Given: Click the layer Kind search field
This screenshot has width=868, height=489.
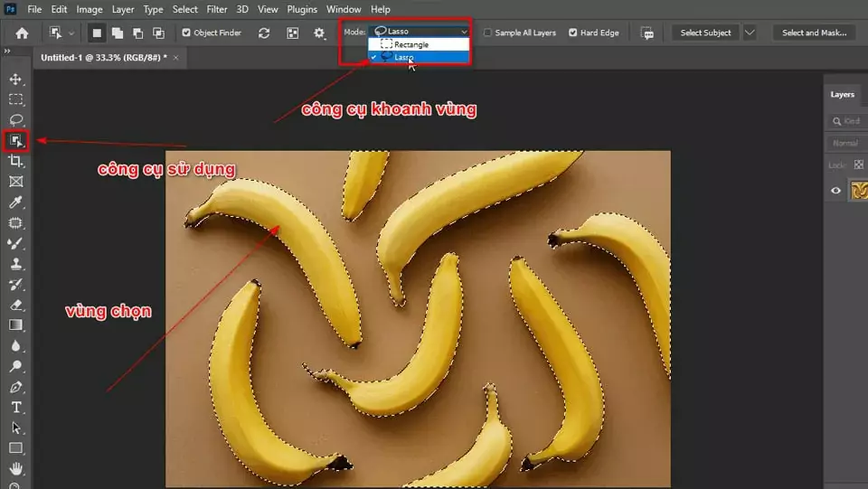Looking at the screenshot, I should tap(847, 121).
